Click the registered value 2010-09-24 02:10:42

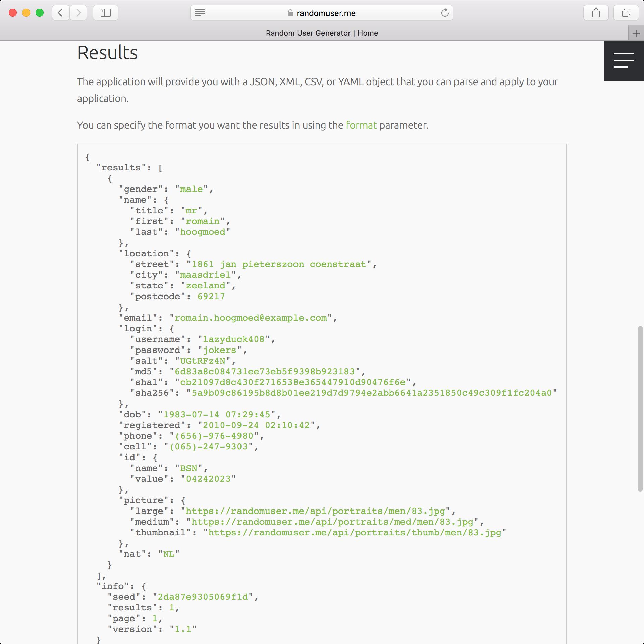tap(256, 425)
